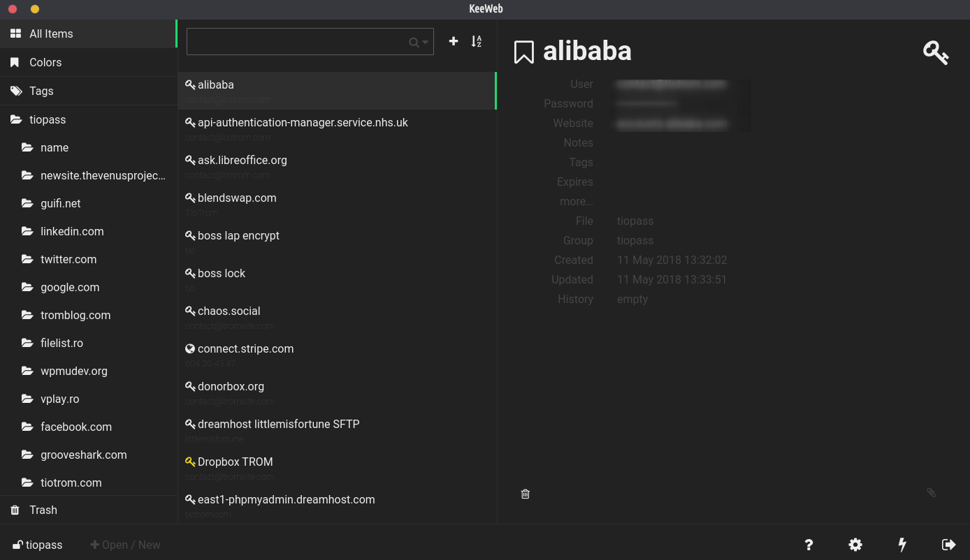Open the twitter.com group

(89, 259)
